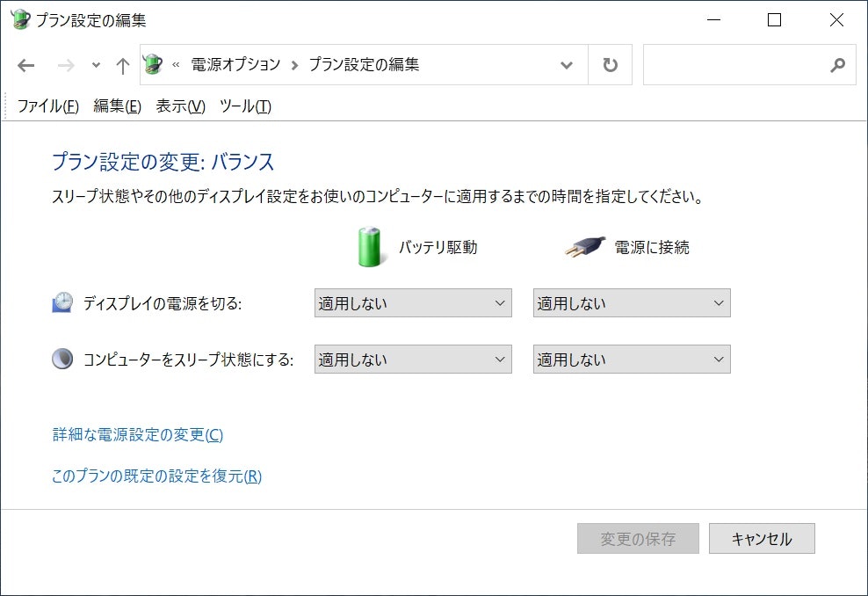The width and height of the screenshot is (868, 596).
Task: Open display-off dropdown for plugged in
Action: click(632, 303)
